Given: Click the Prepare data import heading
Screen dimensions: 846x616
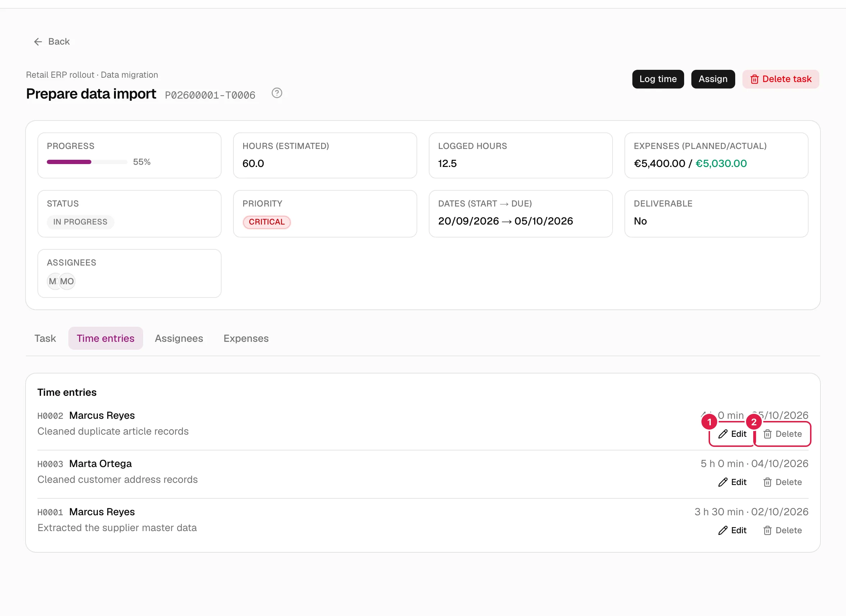Looking at the screenshot, I should (x=91, y=94).
